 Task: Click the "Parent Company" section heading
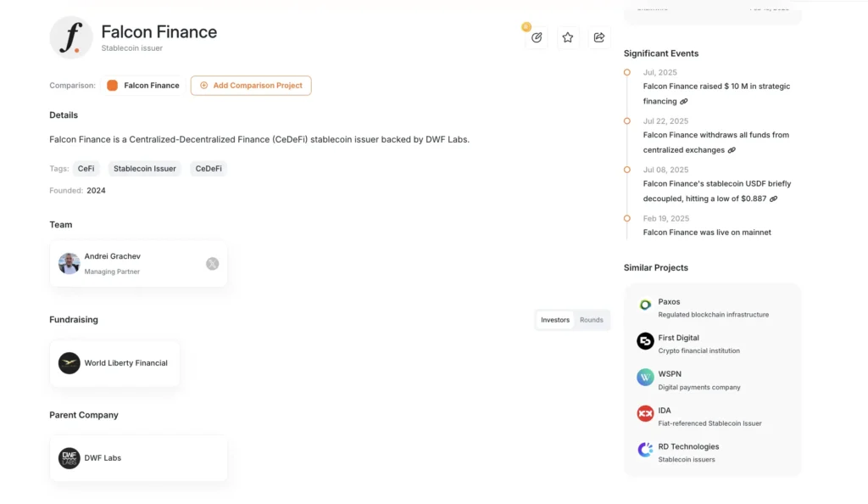(84, 415)
